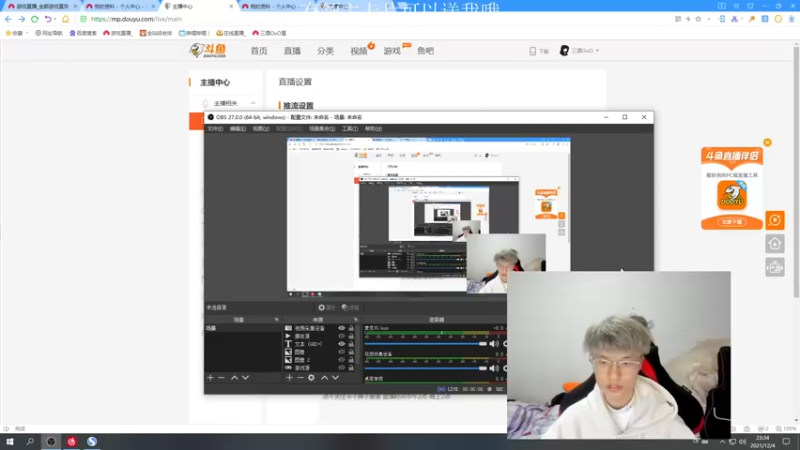
Task: Open dropdown next to bookmark star
Action: click(708, 19)
